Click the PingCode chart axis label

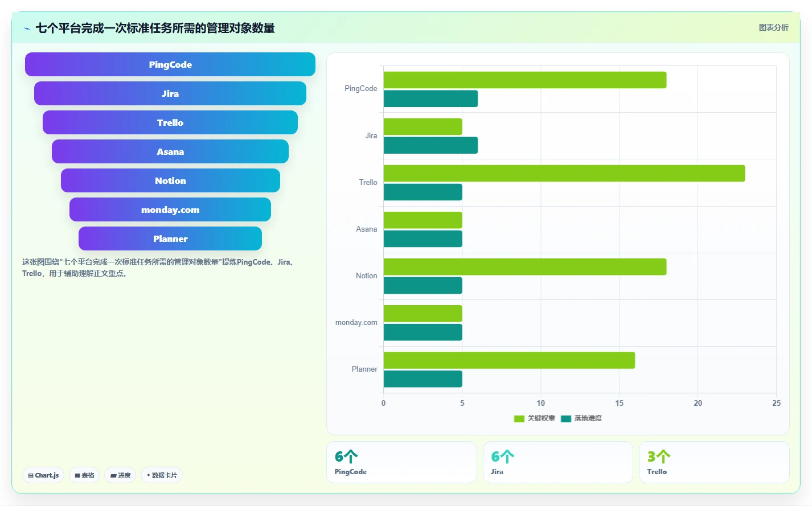tap(360, 89)
